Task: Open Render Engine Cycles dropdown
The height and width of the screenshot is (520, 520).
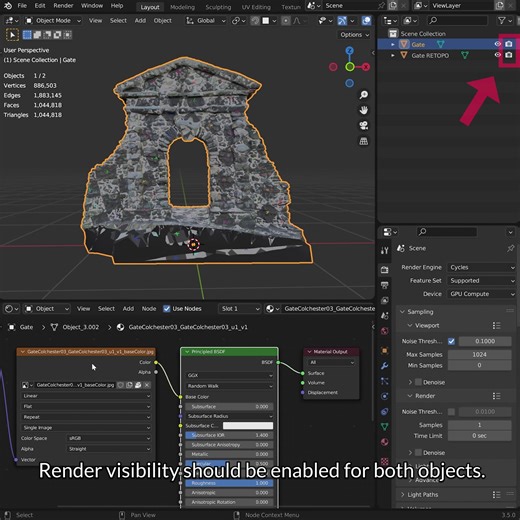Action: click(x=481, y=267)
